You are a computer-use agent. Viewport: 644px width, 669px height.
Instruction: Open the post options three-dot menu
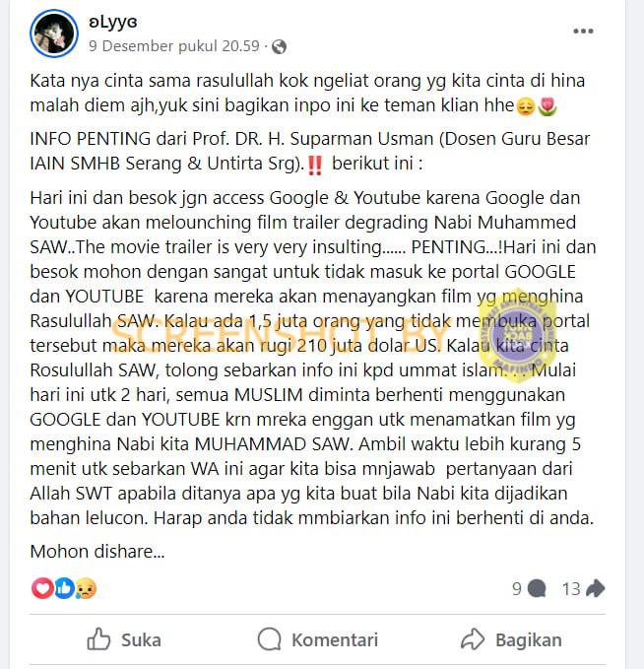(x=583, y=32)
